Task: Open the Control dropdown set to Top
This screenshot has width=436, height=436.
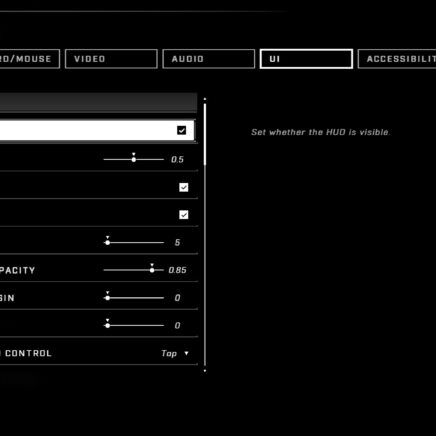Action: (175, 353)
